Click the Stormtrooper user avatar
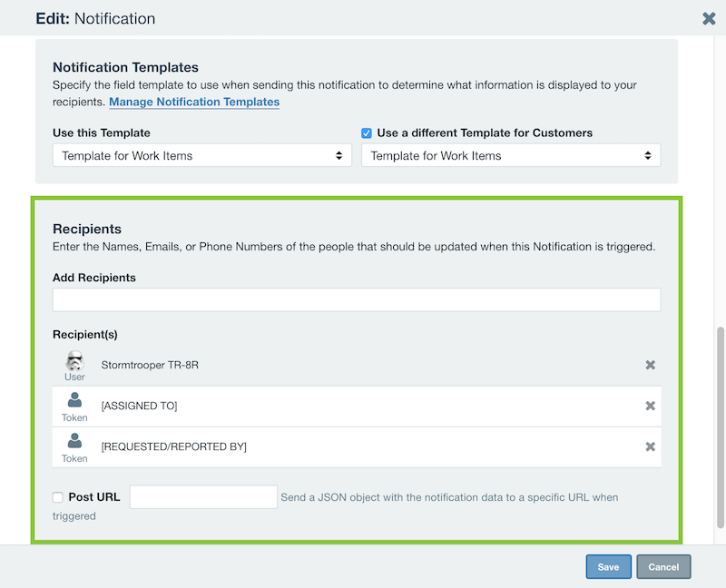The height and width of the screenshot is (588, 726). point(74,360)
